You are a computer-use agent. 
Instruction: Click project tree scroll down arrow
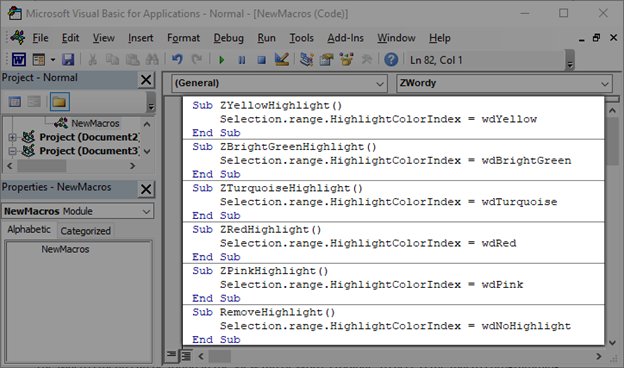(x=147, y=152)
